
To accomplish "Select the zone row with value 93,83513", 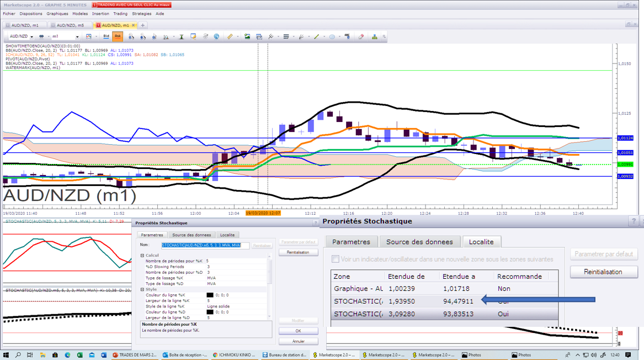I will coord(444,314).
